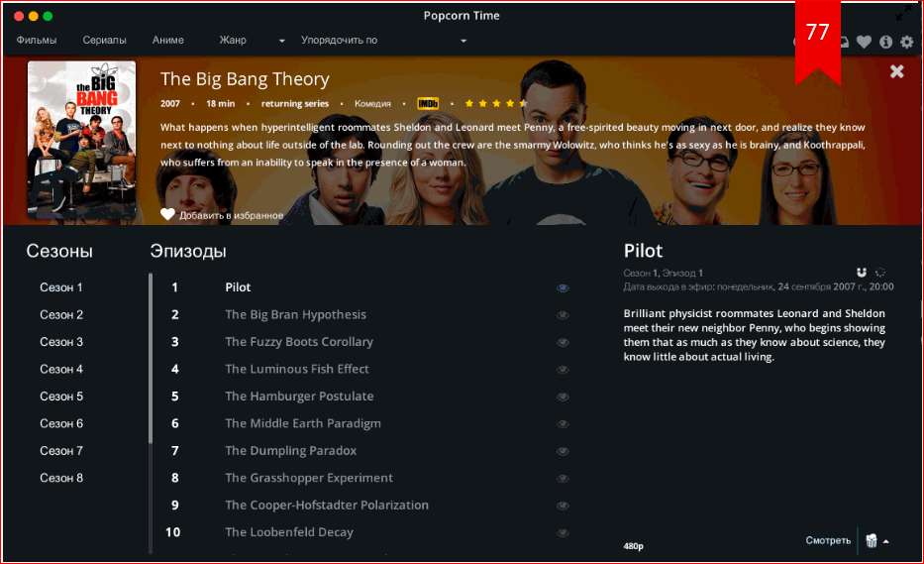The width and height of the screenshot is (924, 564).
Task: Click the IMDb logo badge
Action: 428,104
